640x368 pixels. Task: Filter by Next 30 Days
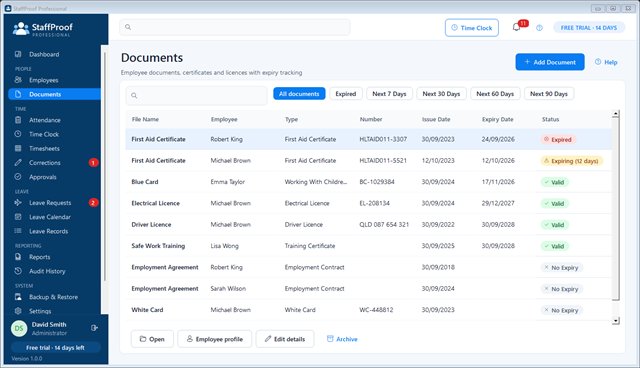pos(441,94)
